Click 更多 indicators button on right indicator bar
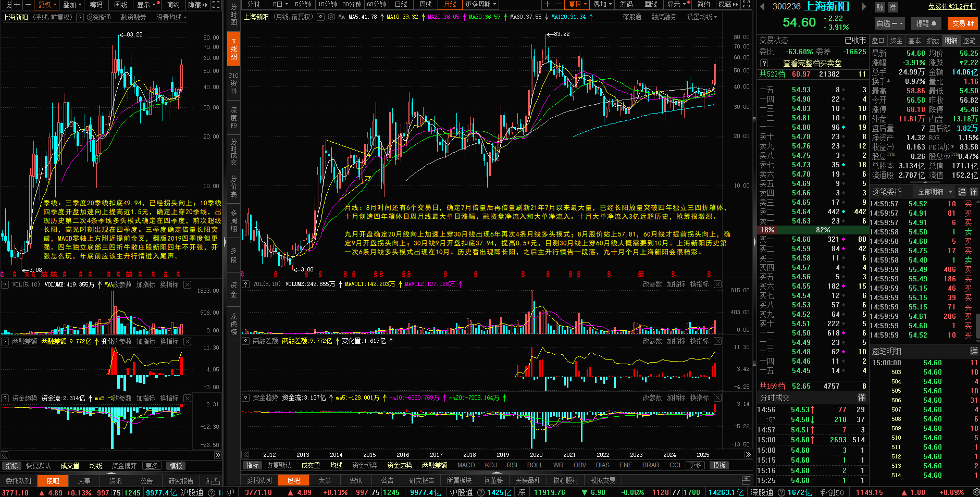980x497 pixels. click(x=695, y=465)
